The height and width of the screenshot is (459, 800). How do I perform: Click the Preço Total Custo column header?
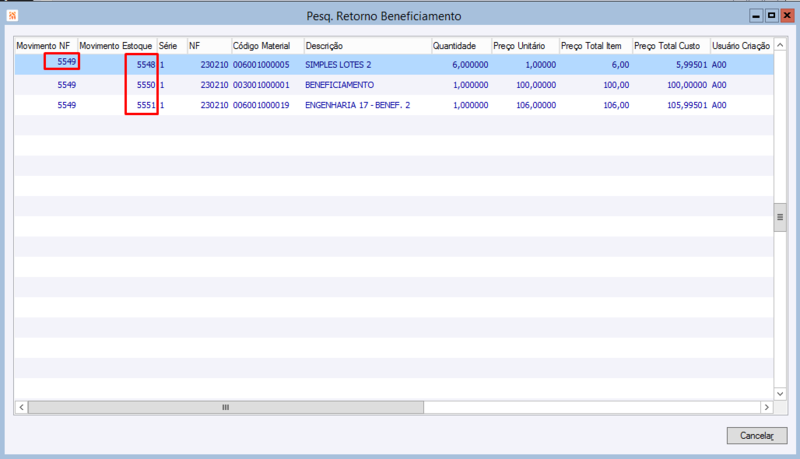click(671, 46)
